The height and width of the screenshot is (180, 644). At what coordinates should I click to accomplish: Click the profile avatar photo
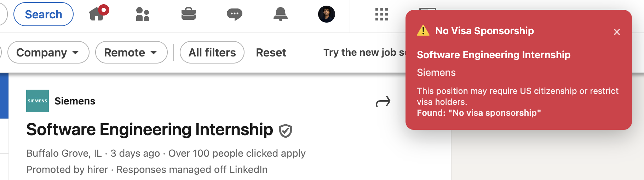point(327,14)
